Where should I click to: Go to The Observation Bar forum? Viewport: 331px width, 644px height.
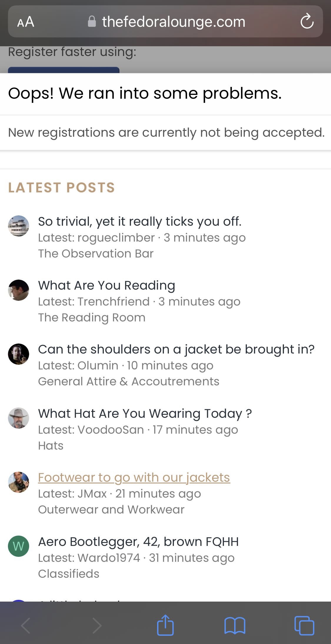coord(96,254)
